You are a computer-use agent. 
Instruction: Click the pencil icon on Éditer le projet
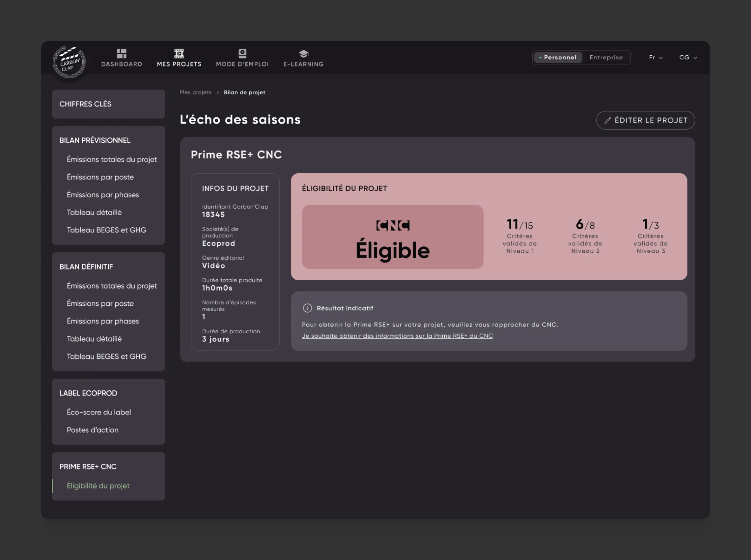click(607, 120)
